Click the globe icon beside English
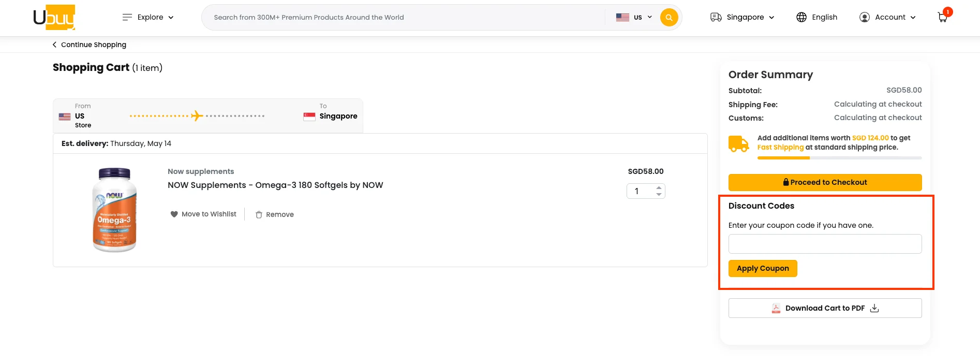Image resolution: width=980 pixels, height=364 pixels. click(x=801, y=17)
